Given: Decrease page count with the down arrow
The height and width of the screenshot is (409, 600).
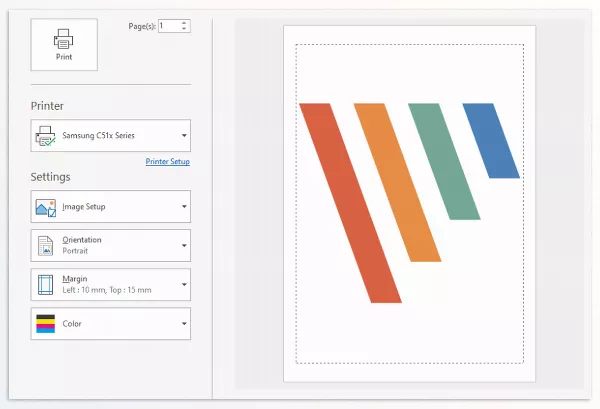Looking at the screenshot, I should pyautogui.click(x=185, y=29).
